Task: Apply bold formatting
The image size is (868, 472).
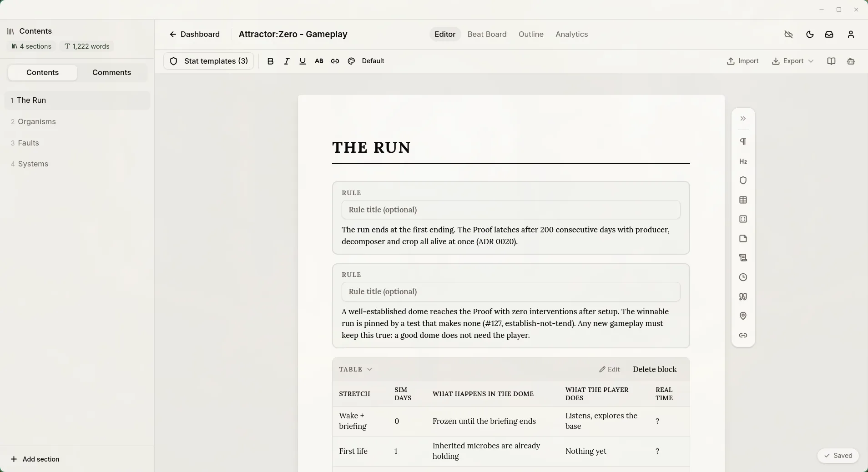Action: (270, 61)
